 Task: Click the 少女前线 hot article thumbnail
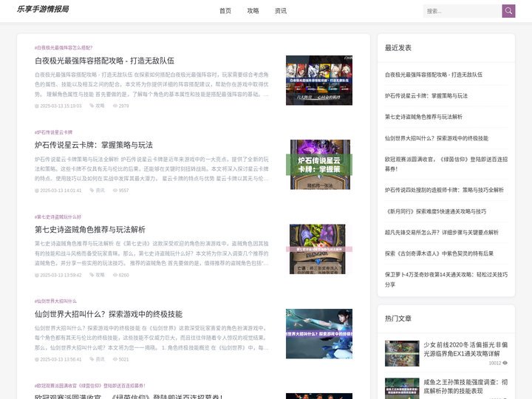pos(402,353)
